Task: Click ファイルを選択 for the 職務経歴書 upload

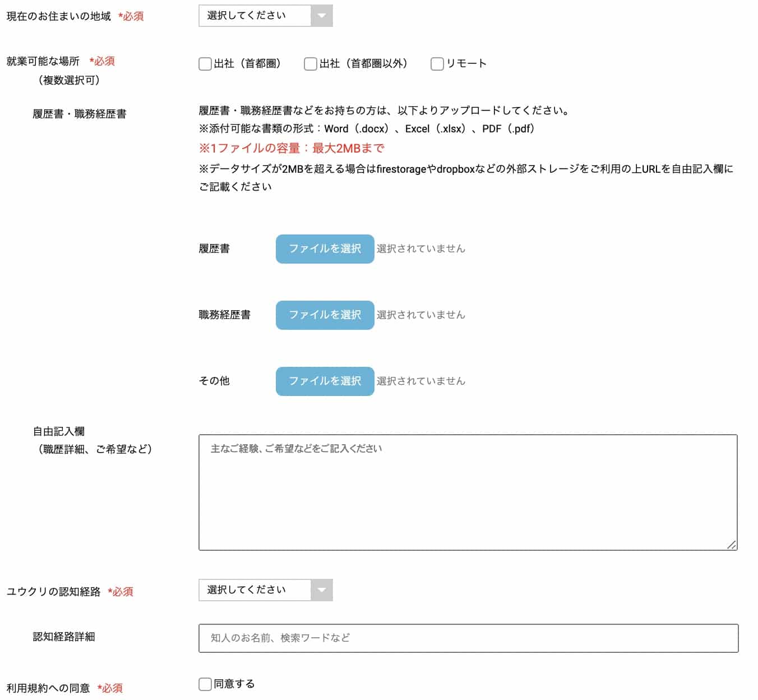Action: (324, 315)
